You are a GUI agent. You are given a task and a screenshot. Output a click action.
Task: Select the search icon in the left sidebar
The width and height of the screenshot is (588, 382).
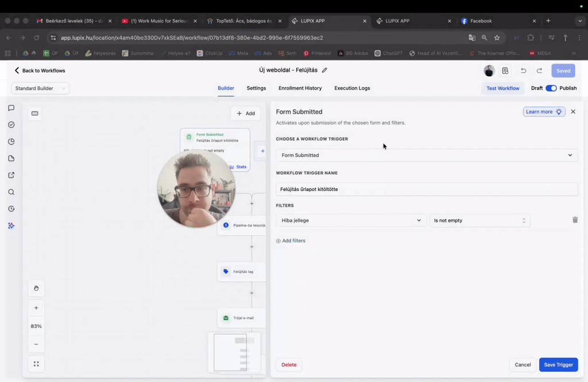[11, 192]
